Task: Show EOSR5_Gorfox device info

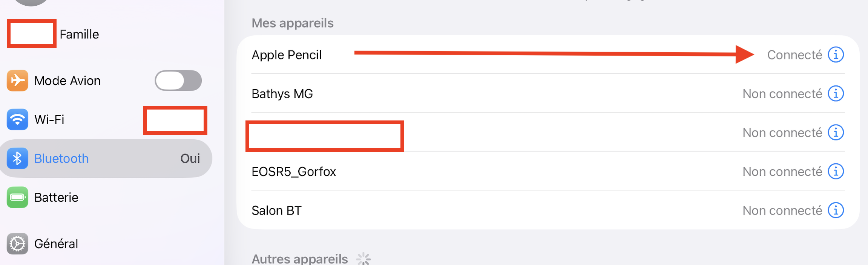Action: tap(836, 172)
